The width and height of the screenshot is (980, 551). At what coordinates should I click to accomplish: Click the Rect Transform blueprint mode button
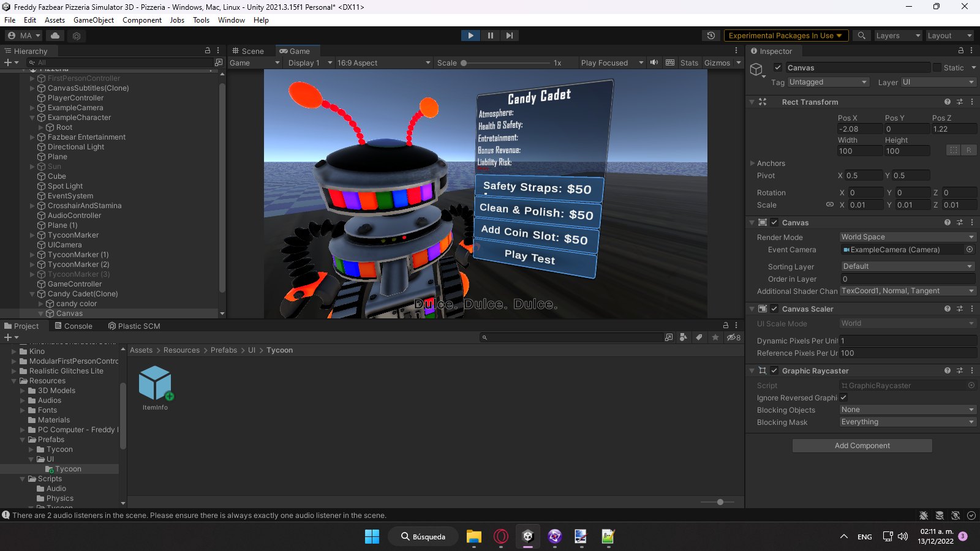[954, 150]
